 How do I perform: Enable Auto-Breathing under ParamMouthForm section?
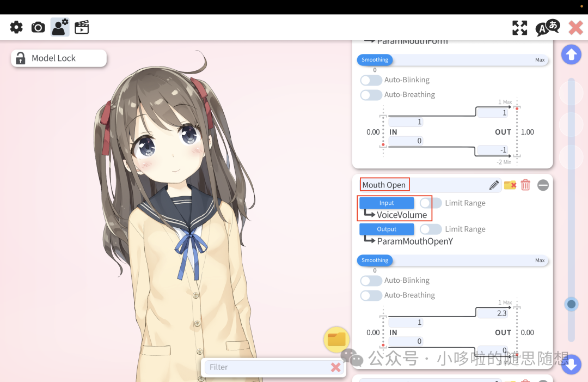(371, 95)
